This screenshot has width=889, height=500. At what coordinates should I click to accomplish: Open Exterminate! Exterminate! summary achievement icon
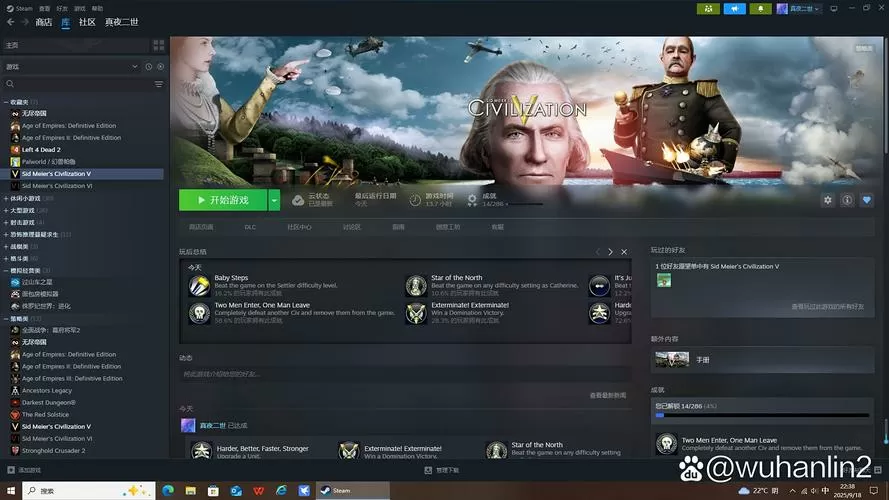click(x=416, y=313)
